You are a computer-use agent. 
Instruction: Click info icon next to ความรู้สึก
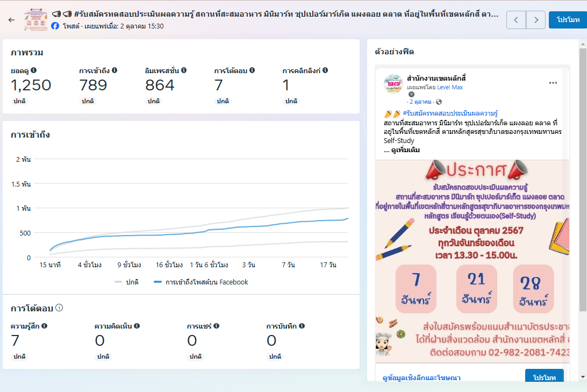pyautogui.click(x=45, y=326)
